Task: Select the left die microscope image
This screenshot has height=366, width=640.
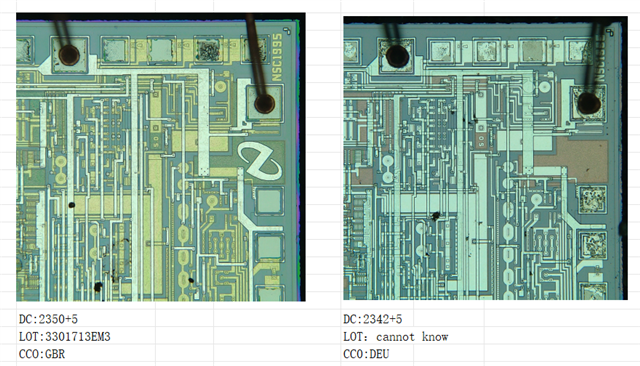Action: point(161,157)
